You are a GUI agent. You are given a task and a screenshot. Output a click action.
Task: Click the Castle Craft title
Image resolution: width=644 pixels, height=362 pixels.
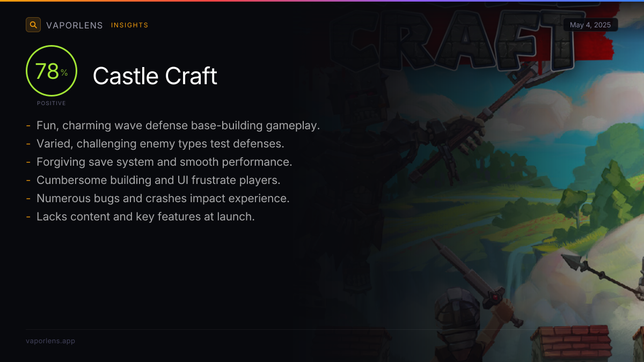pyautogui.click(x=155, y=76)
